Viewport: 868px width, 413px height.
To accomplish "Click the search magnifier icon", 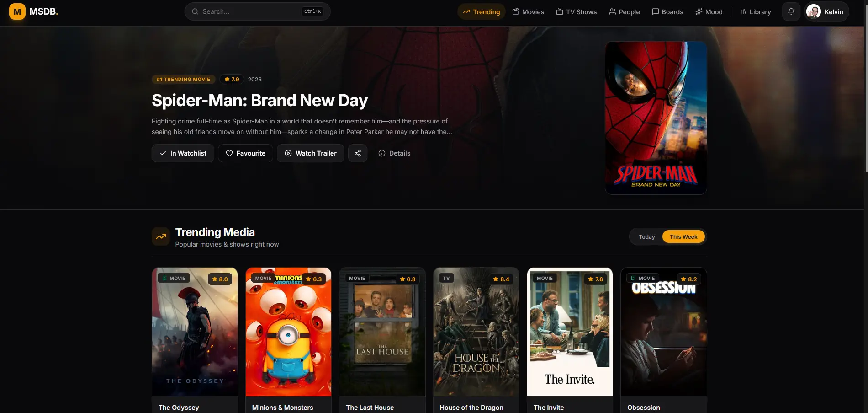I will click(195, 11).
